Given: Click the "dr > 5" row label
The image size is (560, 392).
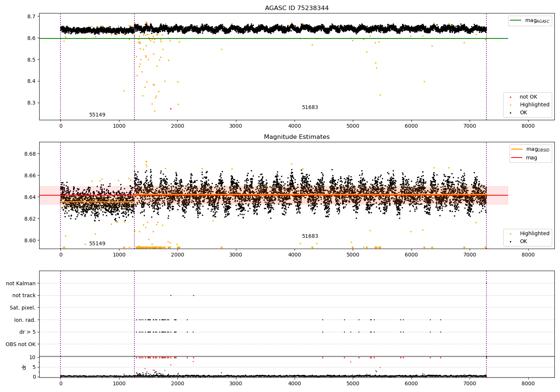Looking at the screenshot, I should tap(28, 332).
